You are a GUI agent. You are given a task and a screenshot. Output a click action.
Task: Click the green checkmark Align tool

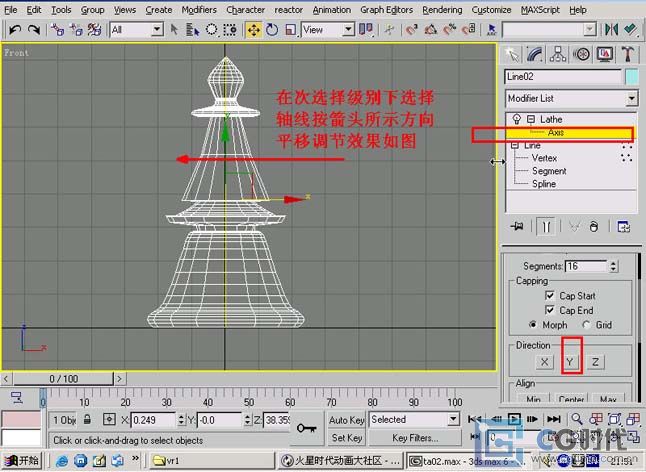click(x=630, y=30)
